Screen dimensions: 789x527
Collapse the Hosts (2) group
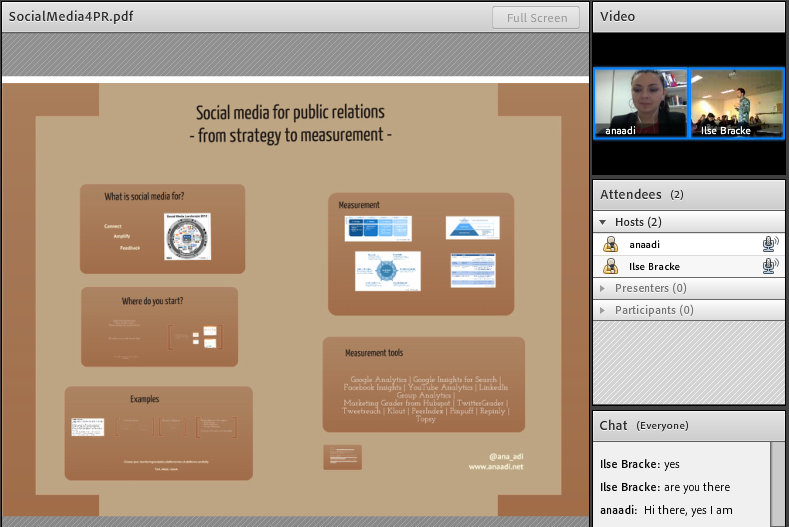tap(603, 222)
